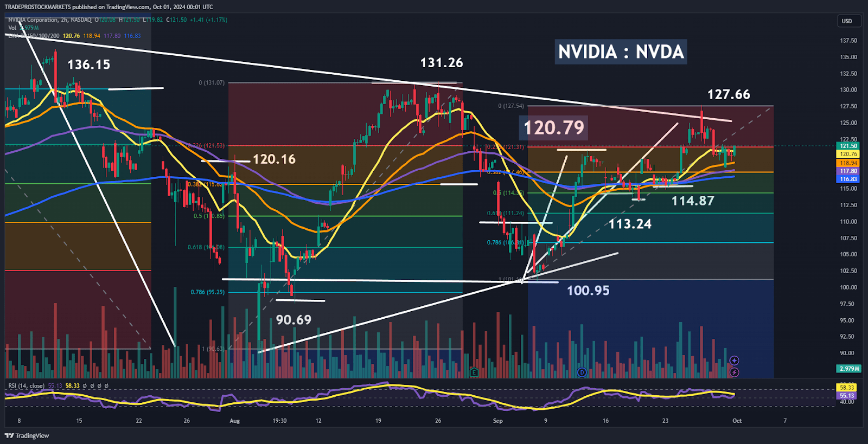Screen dimensions: 868x444
Task: Select the Vol indicator legend
Action: (x=23, y=28)
